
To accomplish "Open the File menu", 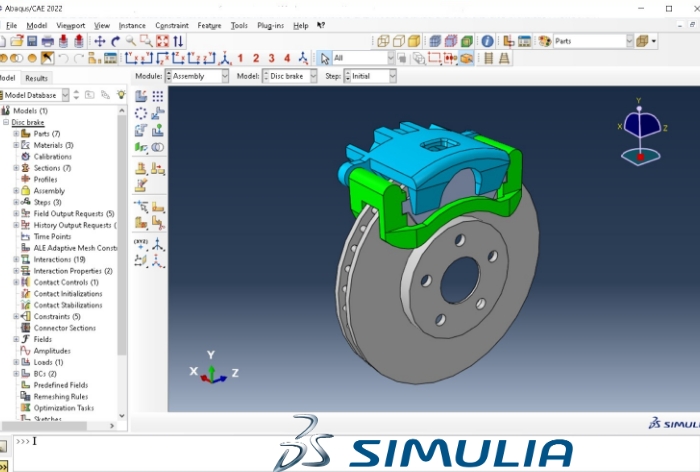I will tap(12, 25).
